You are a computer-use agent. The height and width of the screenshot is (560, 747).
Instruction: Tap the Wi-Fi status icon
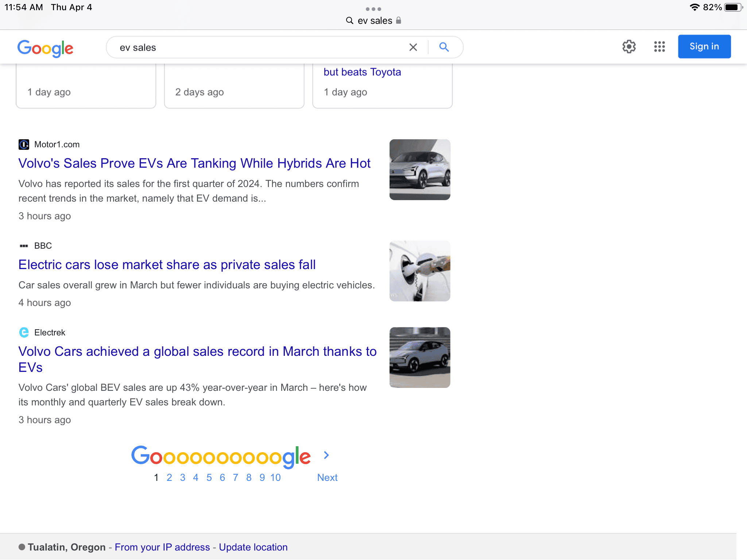point(694,7)
